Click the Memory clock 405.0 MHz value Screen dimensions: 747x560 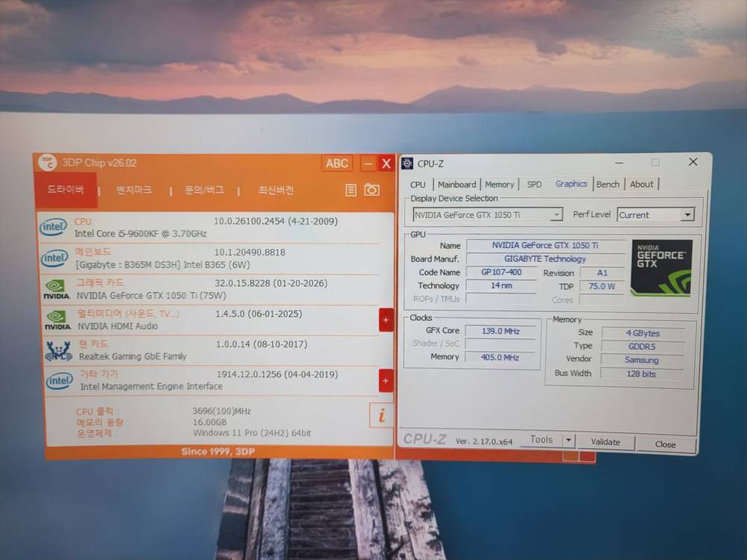click(x=500, y=357)
